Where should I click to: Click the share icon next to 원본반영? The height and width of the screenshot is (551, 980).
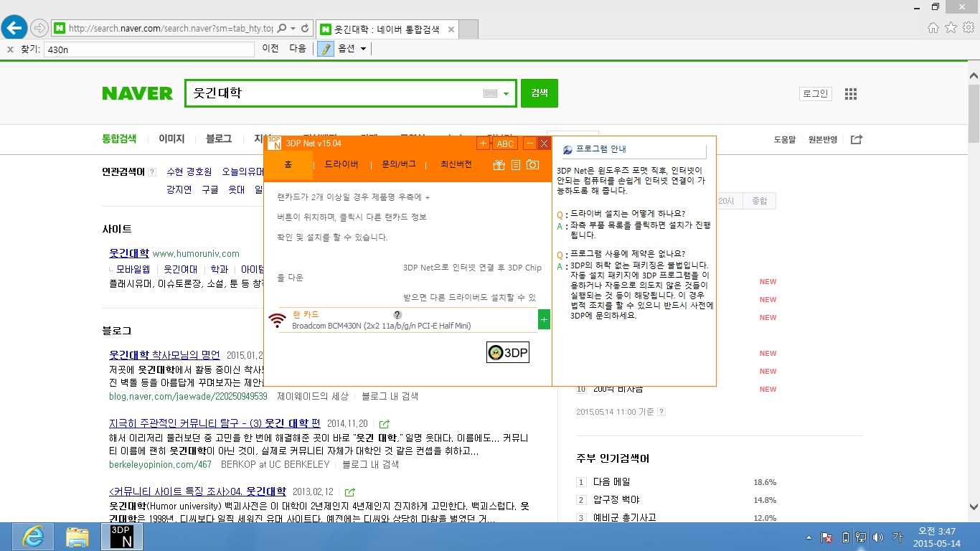tap(856, 139)
